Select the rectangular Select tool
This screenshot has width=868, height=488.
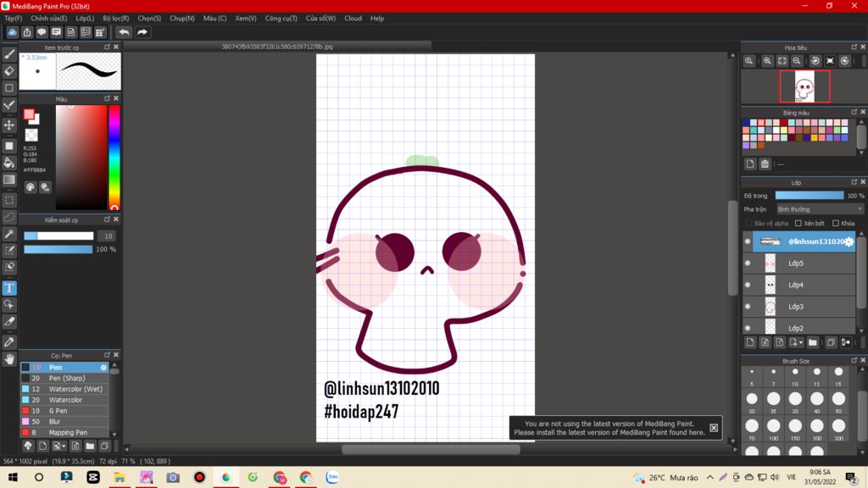[9, 200]
